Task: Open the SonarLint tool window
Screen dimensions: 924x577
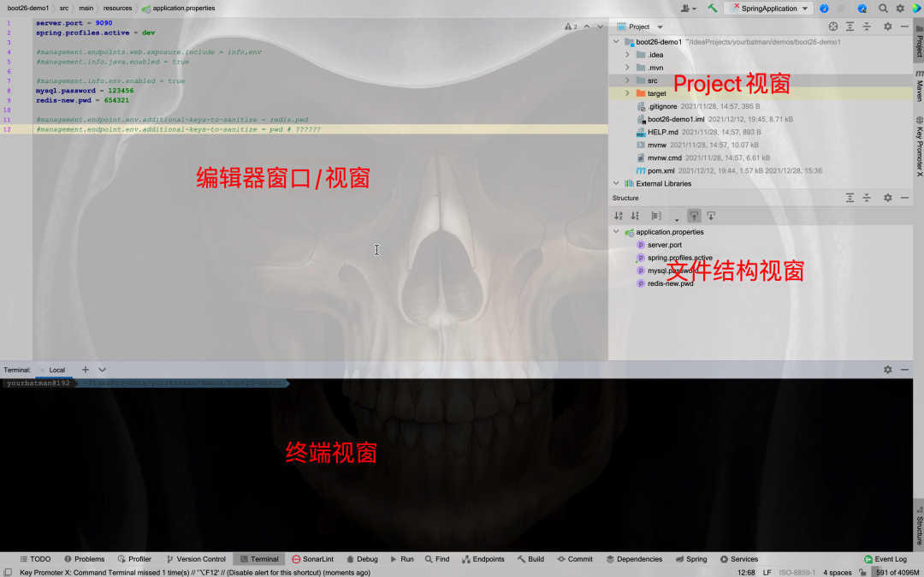Action: coord(313,559)
